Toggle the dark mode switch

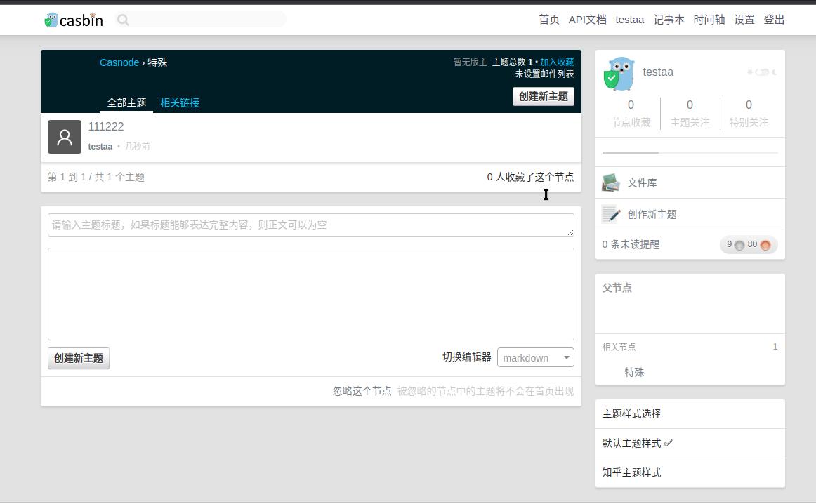click(x=763, y=72)
